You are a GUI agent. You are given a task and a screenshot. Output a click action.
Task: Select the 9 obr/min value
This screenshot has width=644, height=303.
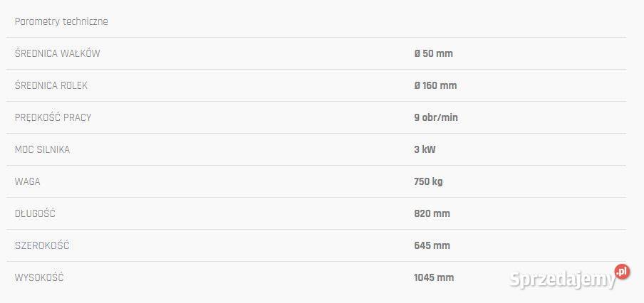point(436,117)
